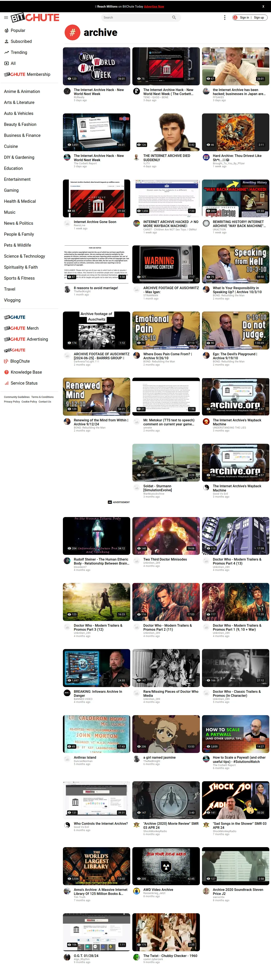Open the hamburger sidebar menu
Image resolution: width=271 pixels, height=980 pixels.
[6, 18]
